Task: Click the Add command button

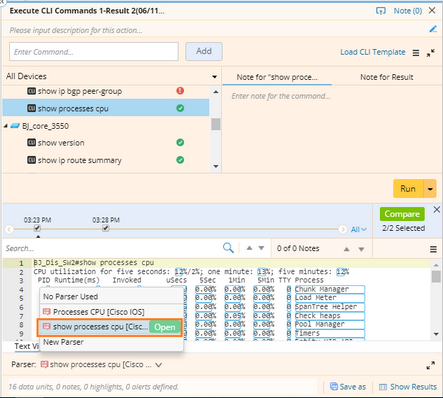Action: click(204, 51)
